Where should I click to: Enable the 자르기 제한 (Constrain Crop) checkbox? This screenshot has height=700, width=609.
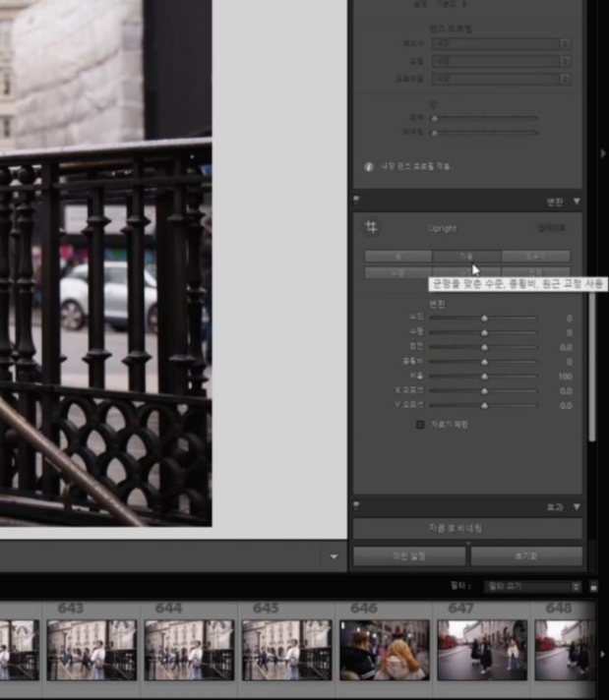tap(420, 425)
